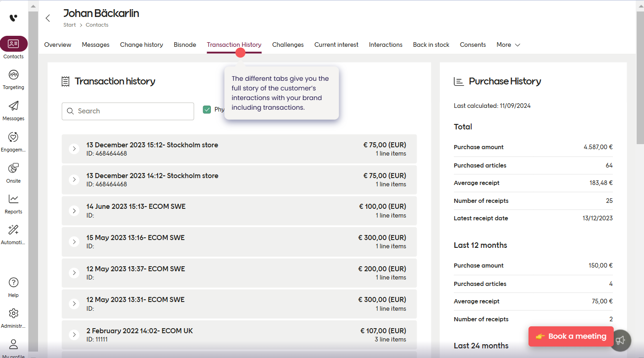Expand the 14 June 2023 ECOM SWE transaction
This screenshot has width=644, height=358.
pyautogui.click(x=74, y=211)
